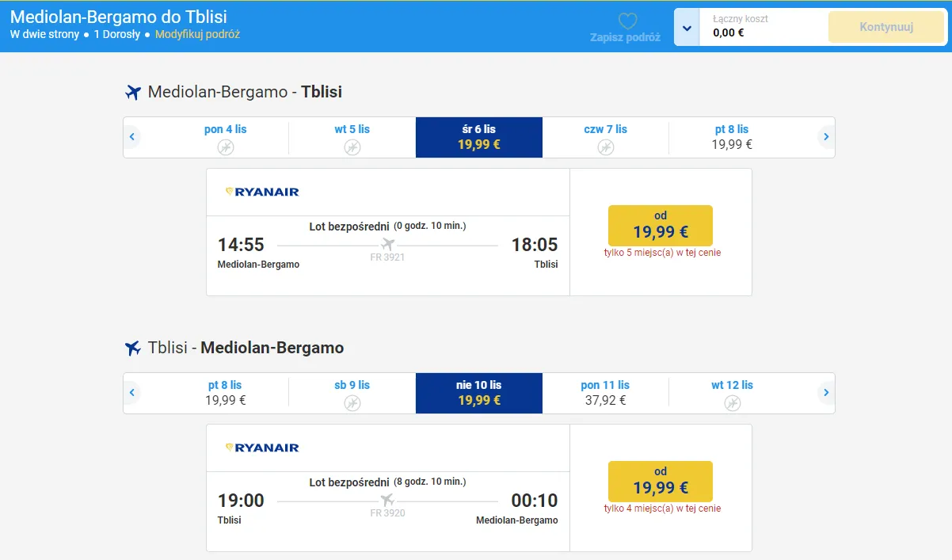
Task: Click Ryanair logo on outbound flight card
Action: coord(262,192)
